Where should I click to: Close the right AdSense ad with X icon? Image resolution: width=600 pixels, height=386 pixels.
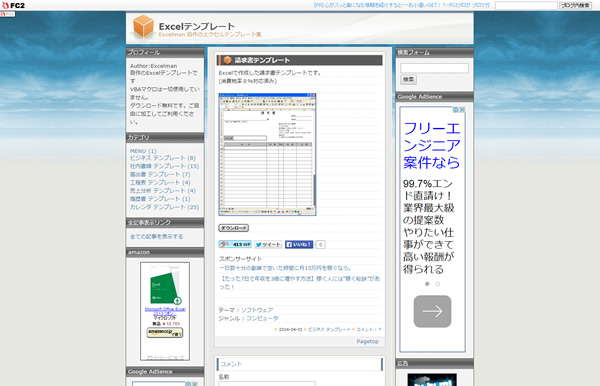pos(462,110)
